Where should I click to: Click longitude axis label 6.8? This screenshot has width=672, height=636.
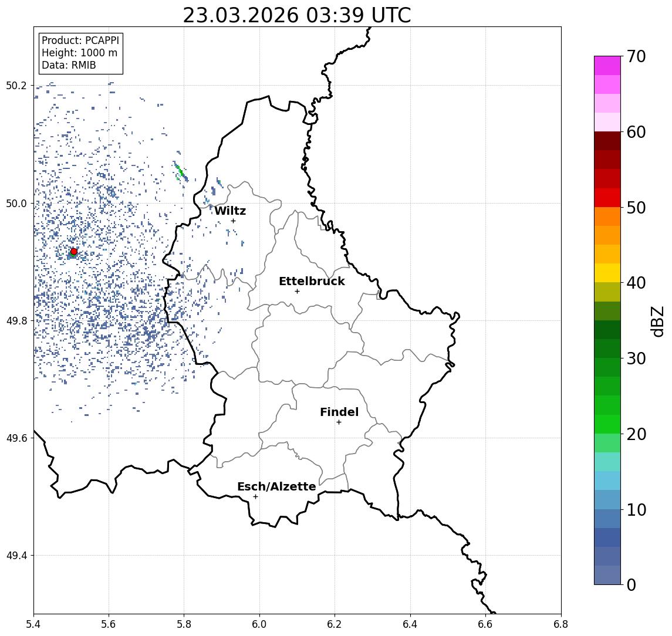pos(561,624)
